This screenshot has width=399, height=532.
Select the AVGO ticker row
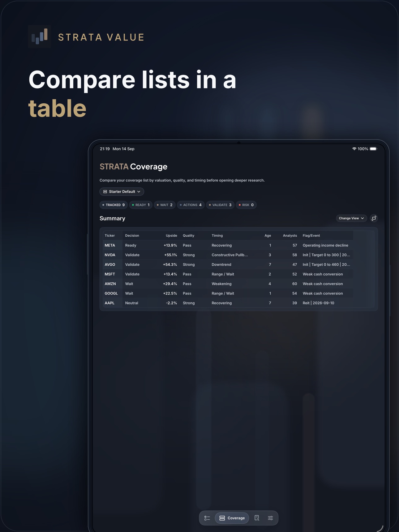click(x=228, y=264)
